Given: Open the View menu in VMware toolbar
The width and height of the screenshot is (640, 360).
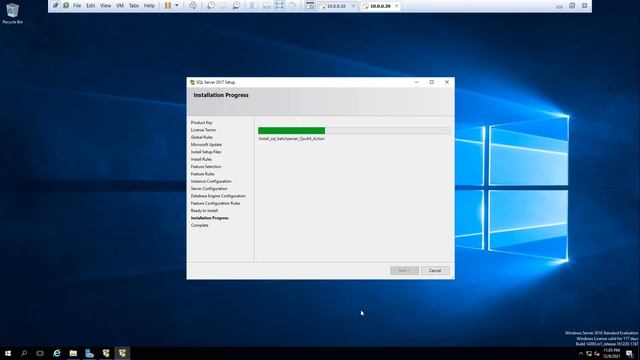Looking at the screenshot, I should [x=105, y=6].
